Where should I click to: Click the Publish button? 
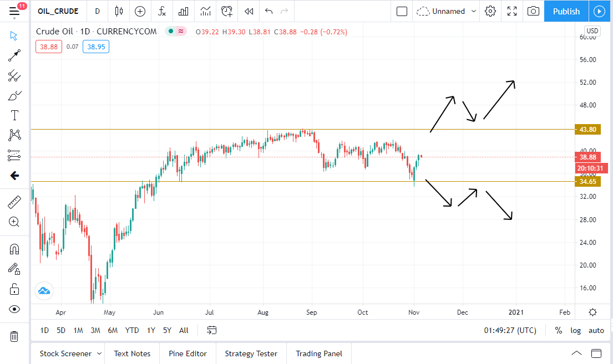tap(566, 11)
